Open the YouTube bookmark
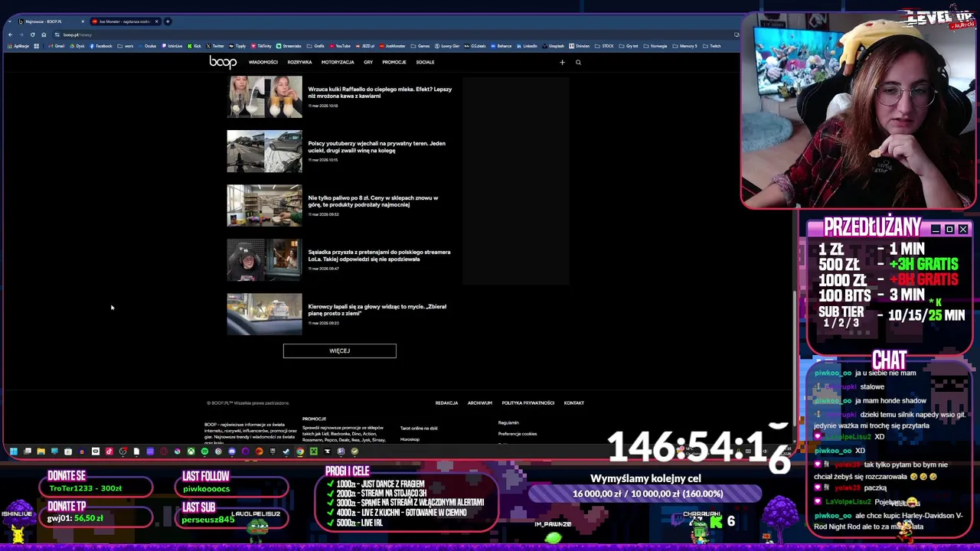The image size is (980, 551). (340, 46)
